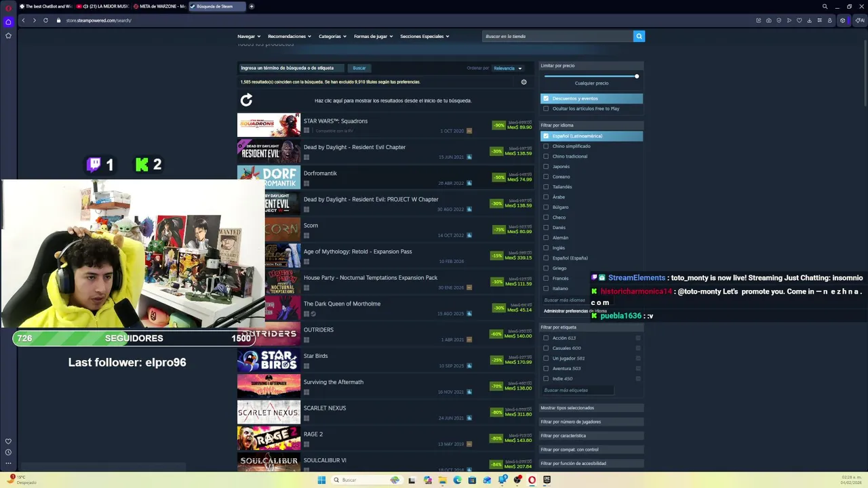Viewport: 868px width, 488px height.
Task: Click 'Haz clic aquí para mostrar los resultados' text
Action: (393, 100)
